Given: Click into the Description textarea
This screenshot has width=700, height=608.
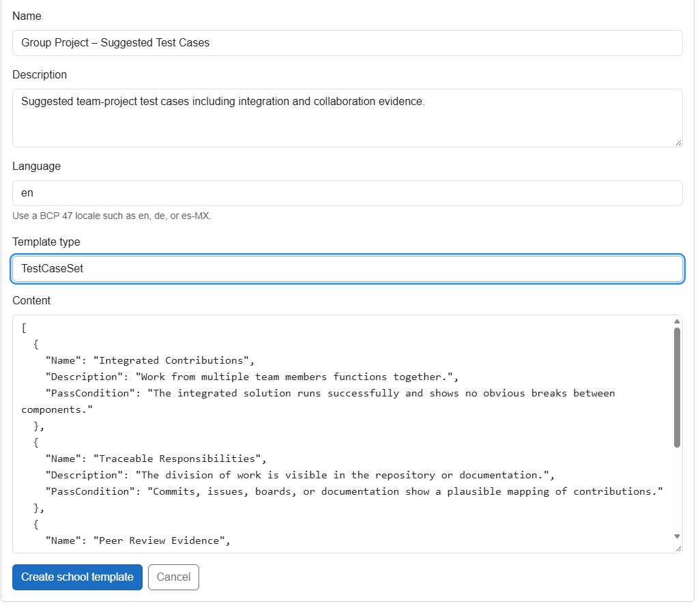Looking at the screenshot, I should click(347, 118).
